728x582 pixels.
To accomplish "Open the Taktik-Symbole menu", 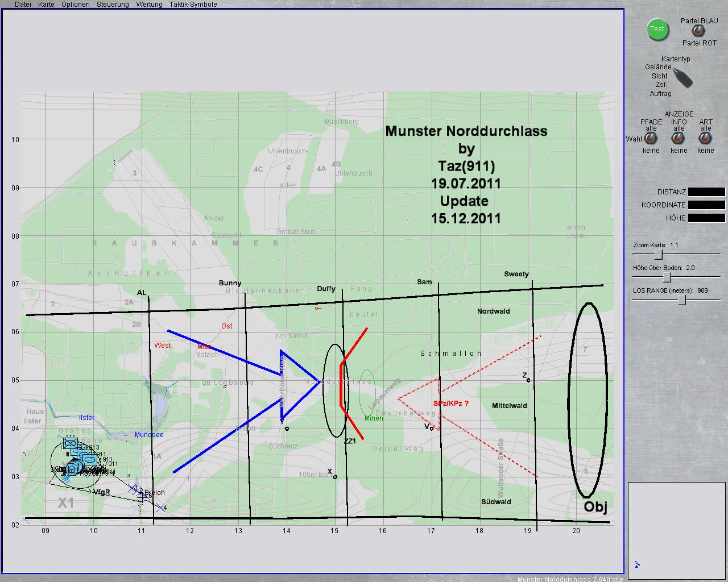I will coord(193,5).
